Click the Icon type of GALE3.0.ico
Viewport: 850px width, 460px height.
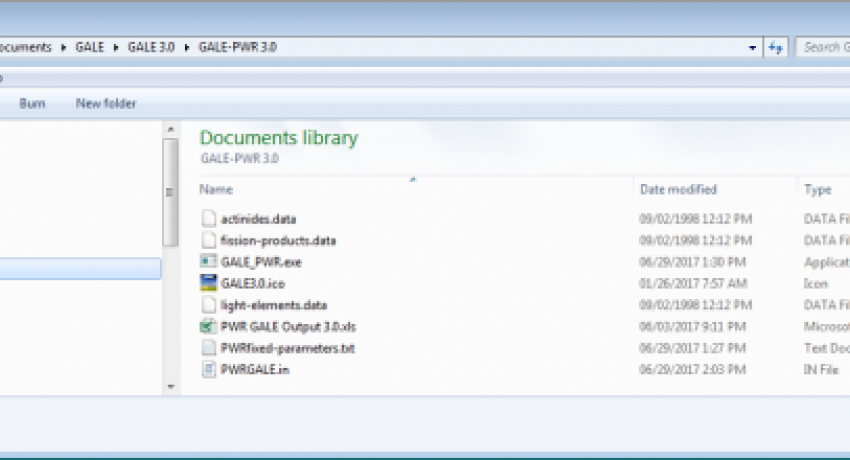[x=816, y=284]
